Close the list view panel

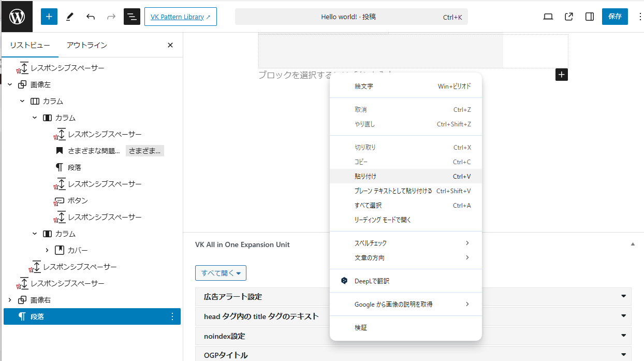click(x=170, y=45)
